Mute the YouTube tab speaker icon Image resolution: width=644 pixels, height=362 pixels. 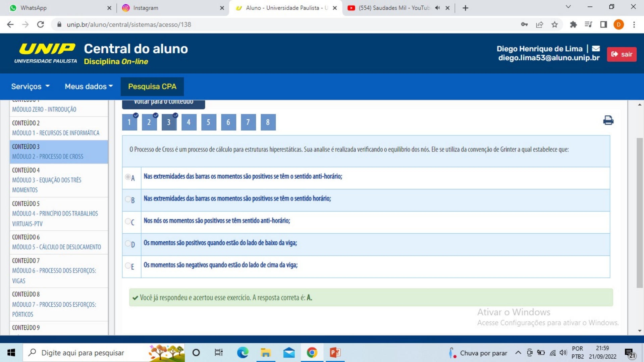(437, 8)
